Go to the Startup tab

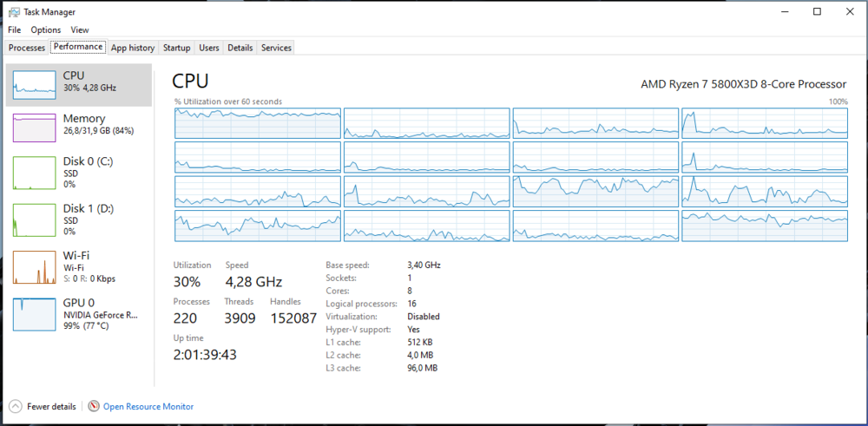(x=177, y=48)
